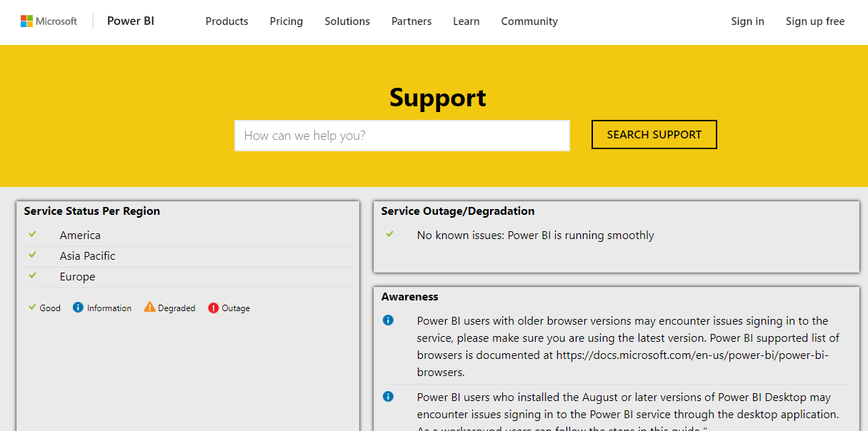Open the Products menu

pyautogui.click(x=227, y=21)
